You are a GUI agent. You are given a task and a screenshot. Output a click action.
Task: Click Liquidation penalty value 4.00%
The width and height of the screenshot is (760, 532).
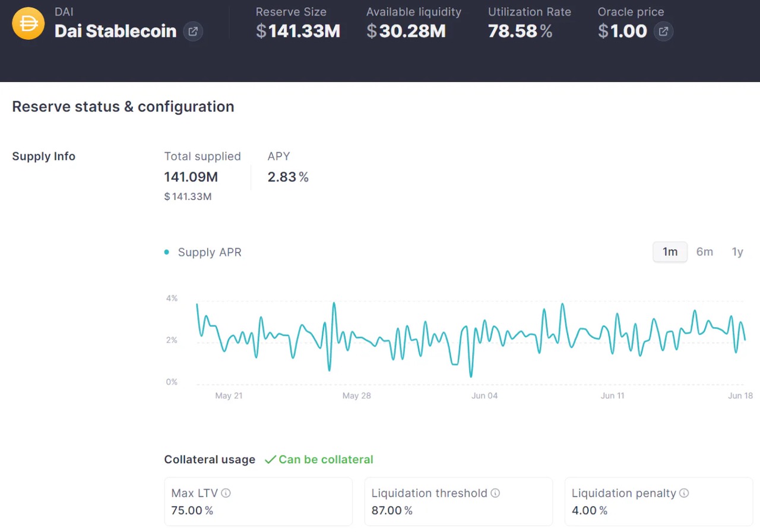(x=590, y=511)
